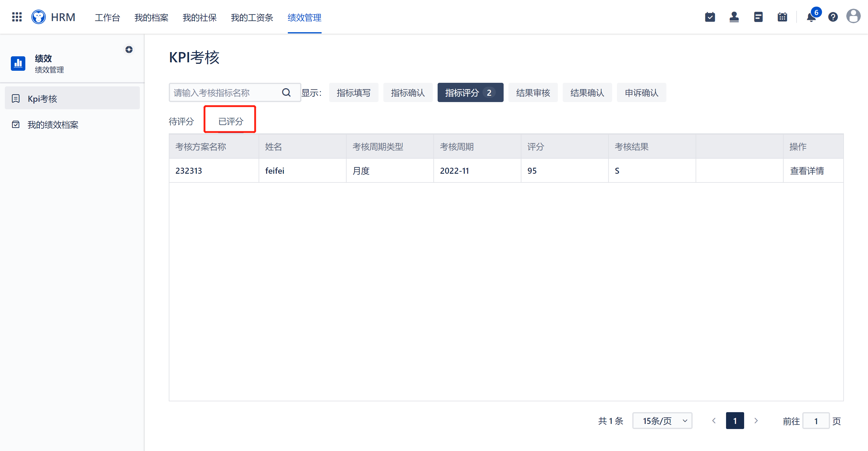Viewport: 868px width, 451px height.
Task: Switch to the 已评分 tab
Action: tap(231, 121)
